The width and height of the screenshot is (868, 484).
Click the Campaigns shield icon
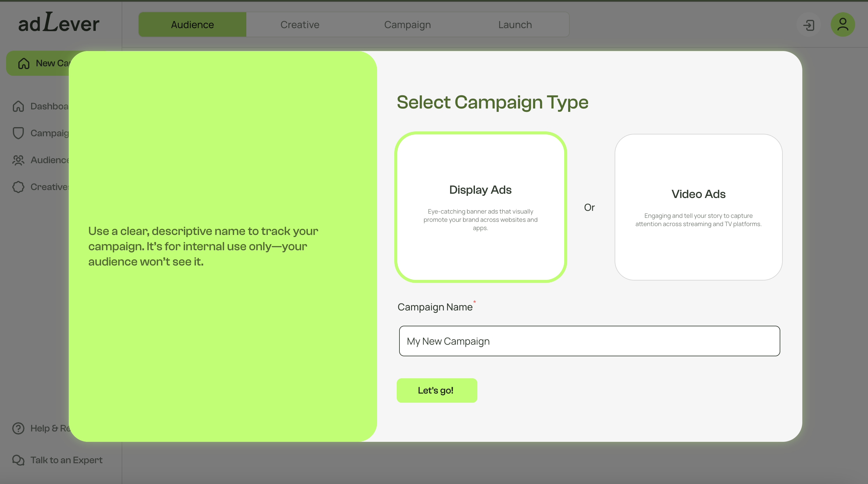coord(18,133)
